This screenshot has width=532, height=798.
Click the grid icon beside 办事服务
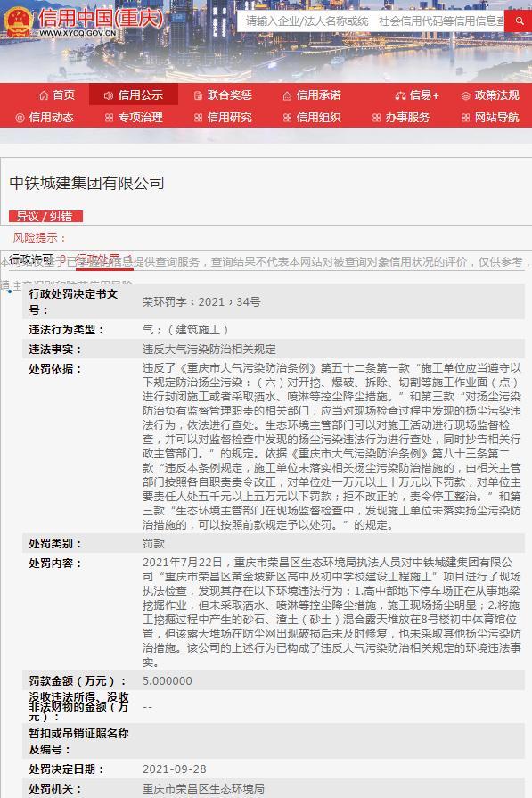click(x=376, y=118)
